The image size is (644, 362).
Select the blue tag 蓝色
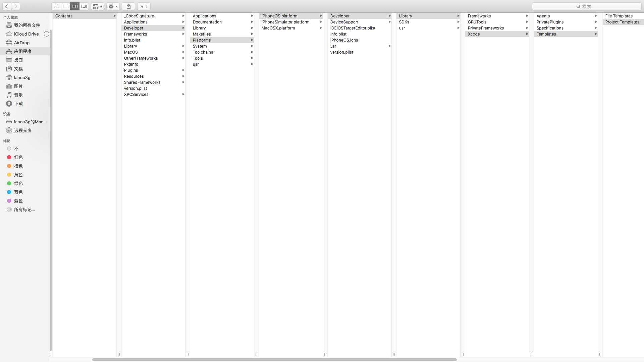18,192
